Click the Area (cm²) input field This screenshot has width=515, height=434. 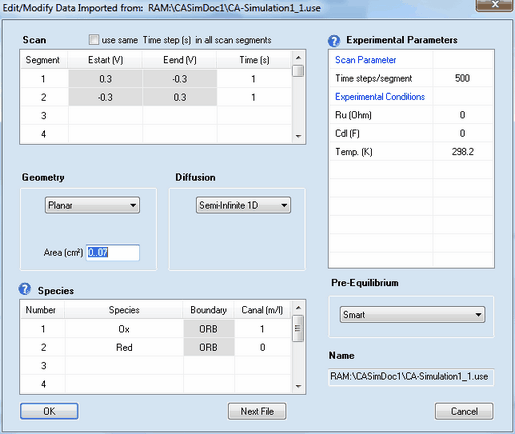(113, 252)
